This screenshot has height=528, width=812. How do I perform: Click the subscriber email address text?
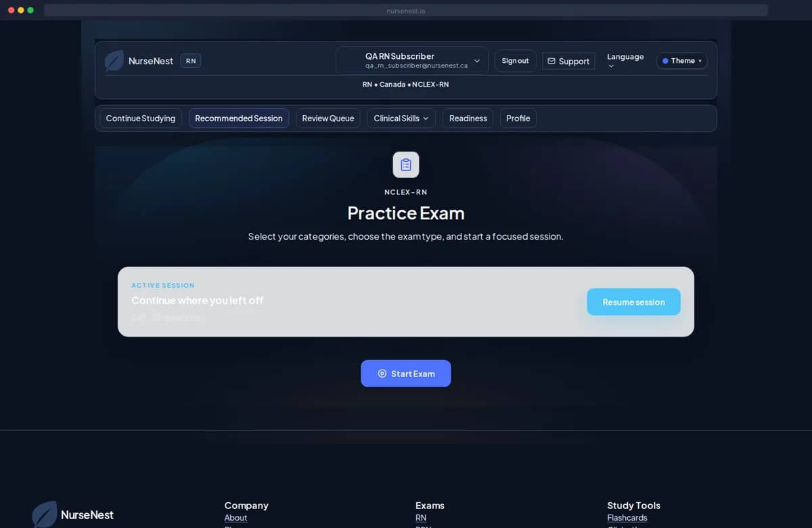(417, 66)
